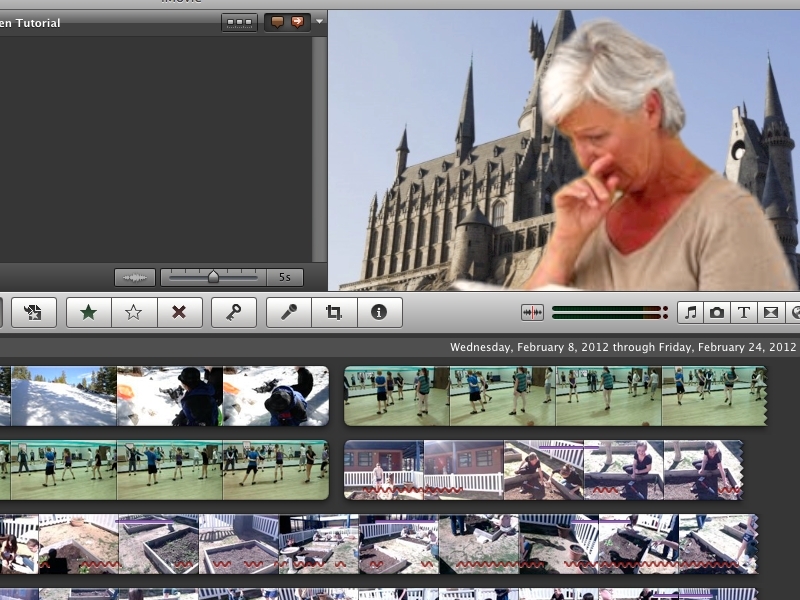Viewport: 800px width, 600px height.
Task: Click the castle preview in the viewer
Action: [x=563, y=151]
